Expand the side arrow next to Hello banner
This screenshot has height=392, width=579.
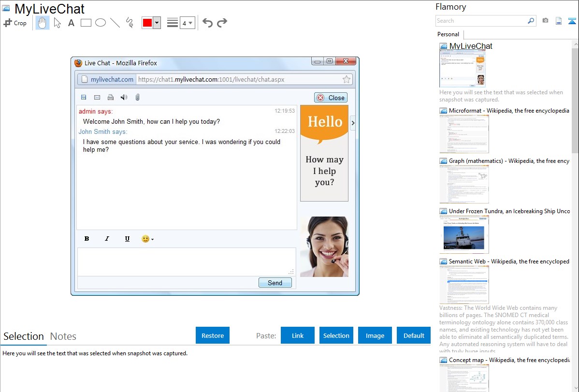[x=353, y=123]
